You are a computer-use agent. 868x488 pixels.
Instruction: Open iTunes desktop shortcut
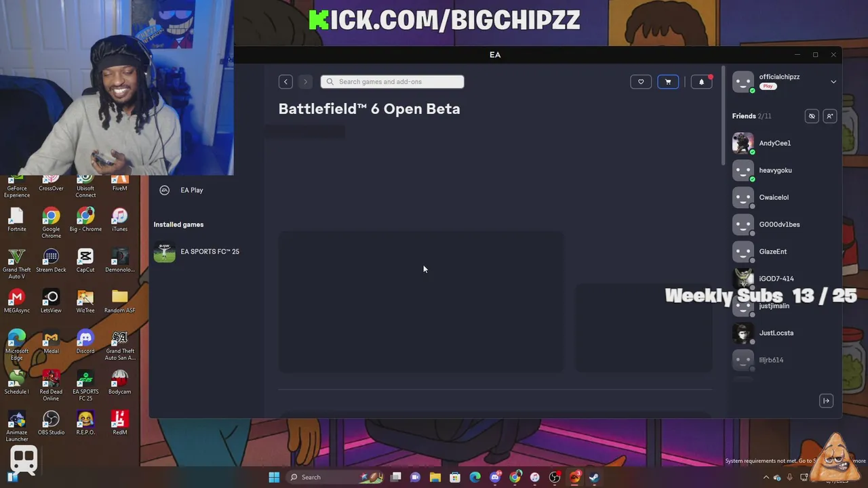pyautogui.click(x=119, y=219)
